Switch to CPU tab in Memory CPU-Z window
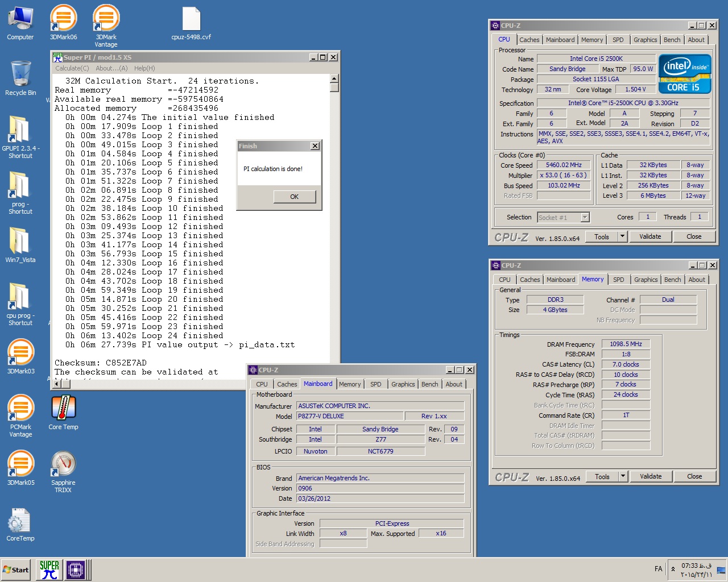The image size is (728, 582). [504, 280]
